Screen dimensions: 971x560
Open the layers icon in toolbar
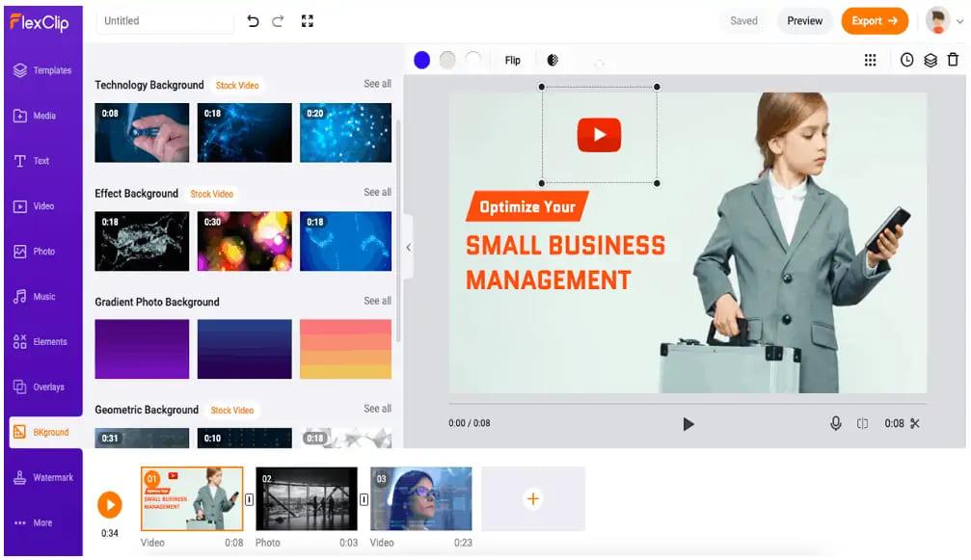(x=931, y=60)
